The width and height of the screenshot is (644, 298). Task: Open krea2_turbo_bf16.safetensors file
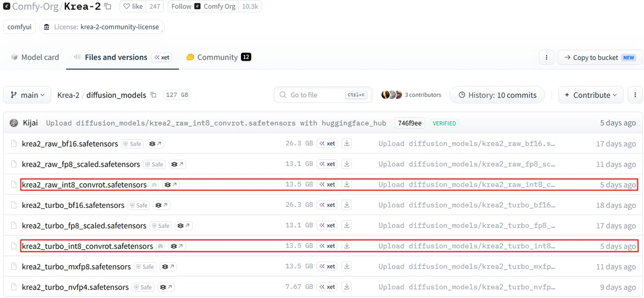click(x=73, y=205)
